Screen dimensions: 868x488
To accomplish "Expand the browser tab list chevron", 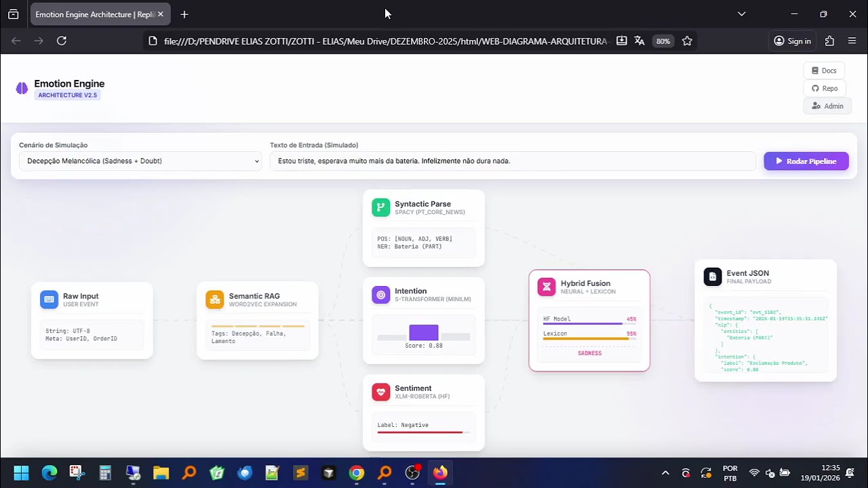I will 741,14.
